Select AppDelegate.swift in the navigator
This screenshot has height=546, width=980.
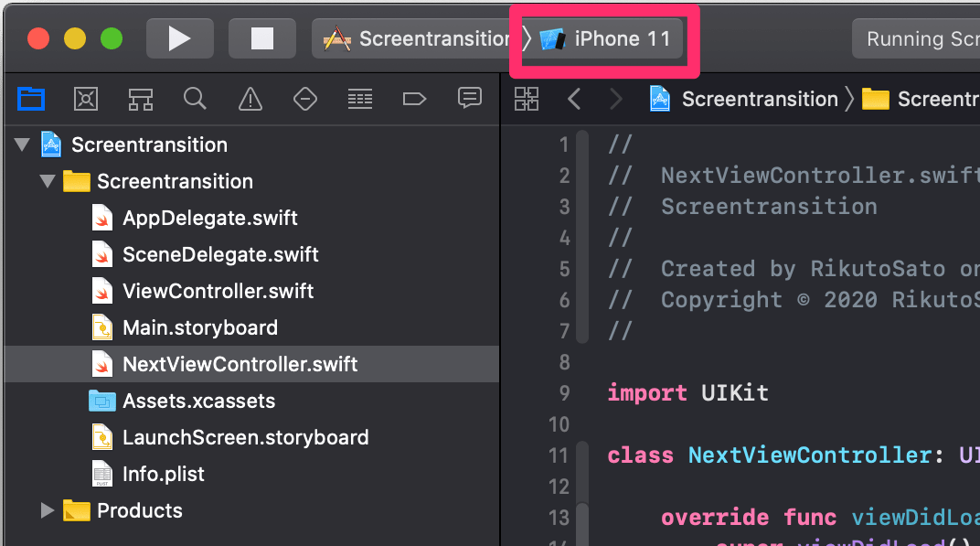click(x=209, y=218)
